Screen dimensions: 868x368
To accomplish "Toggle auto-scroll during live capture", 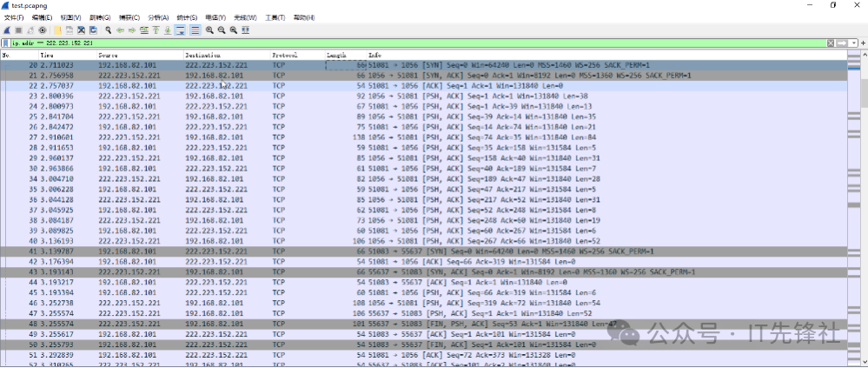I will click(180, 30).
